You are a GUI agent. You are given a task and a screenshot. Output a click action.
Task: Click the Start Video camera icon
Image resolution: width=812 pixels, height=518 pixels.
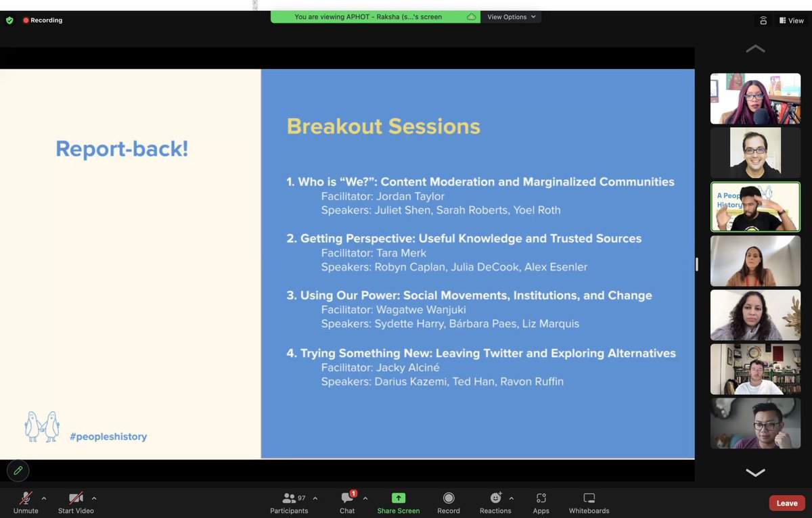pos(76,498)
